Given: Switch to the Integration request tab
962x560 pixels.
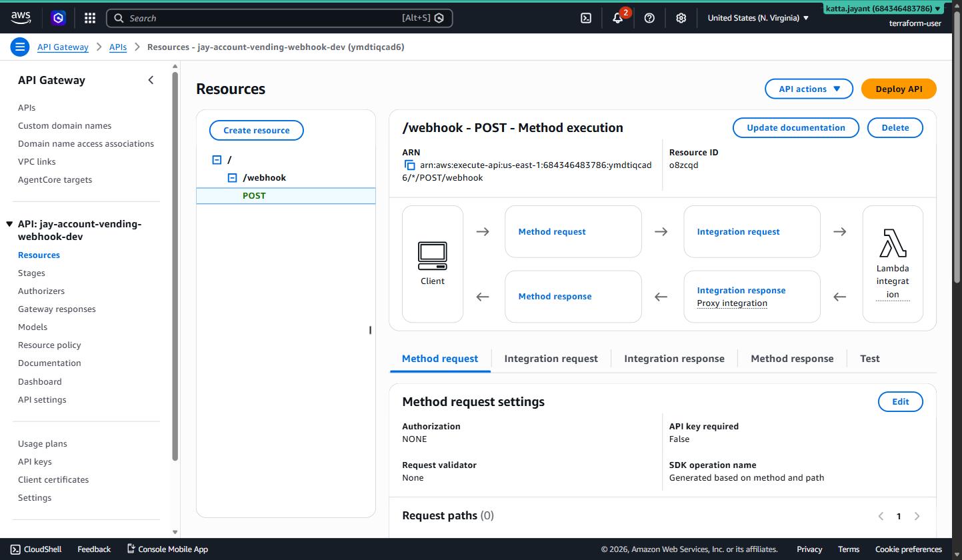Looking at the screenshot, I should 551,359.
